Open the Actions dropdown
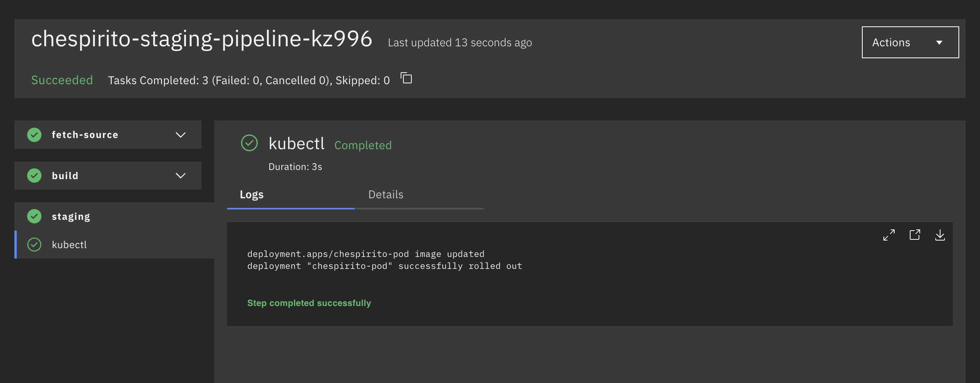980x383 pixels. (910, 42)
